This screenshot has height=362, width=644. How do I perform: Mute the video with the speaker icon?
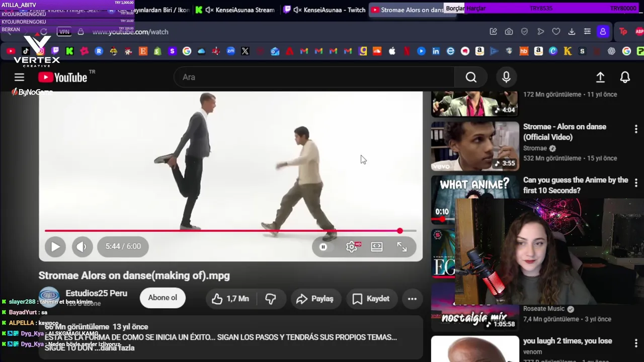[x=82, y=246]
